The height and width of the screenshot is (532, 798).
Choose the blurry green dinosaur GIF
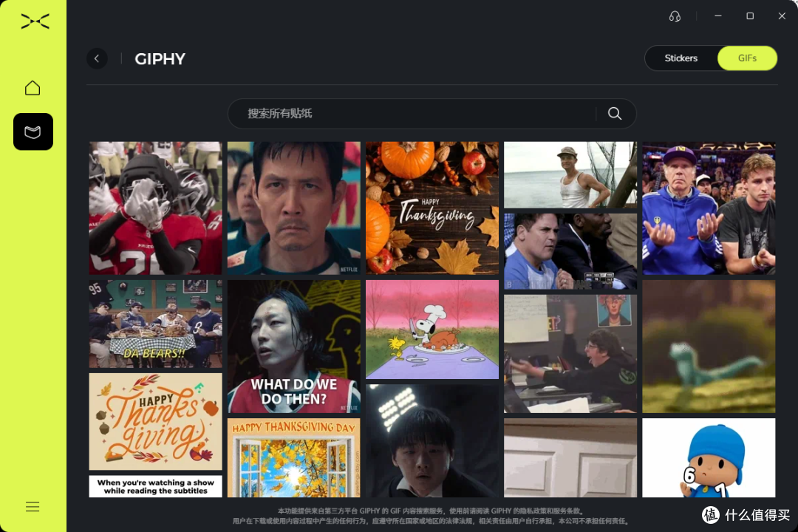[x=709, y=347]
